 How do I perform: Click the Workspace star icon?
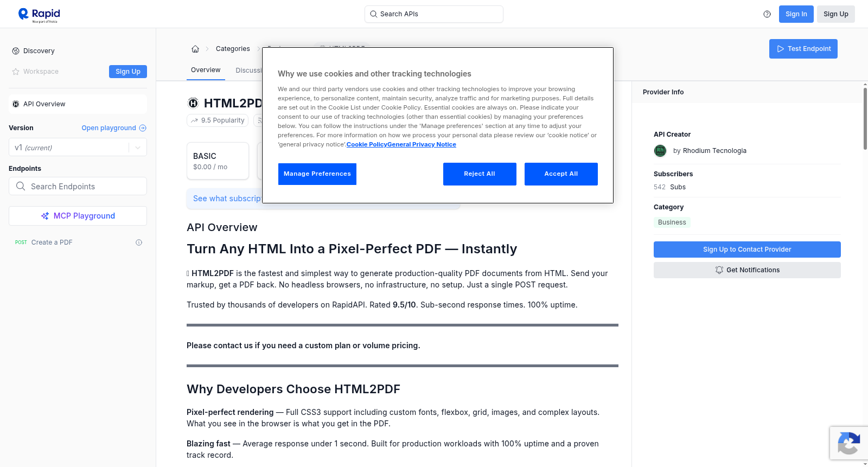click(x=16, y=72)
